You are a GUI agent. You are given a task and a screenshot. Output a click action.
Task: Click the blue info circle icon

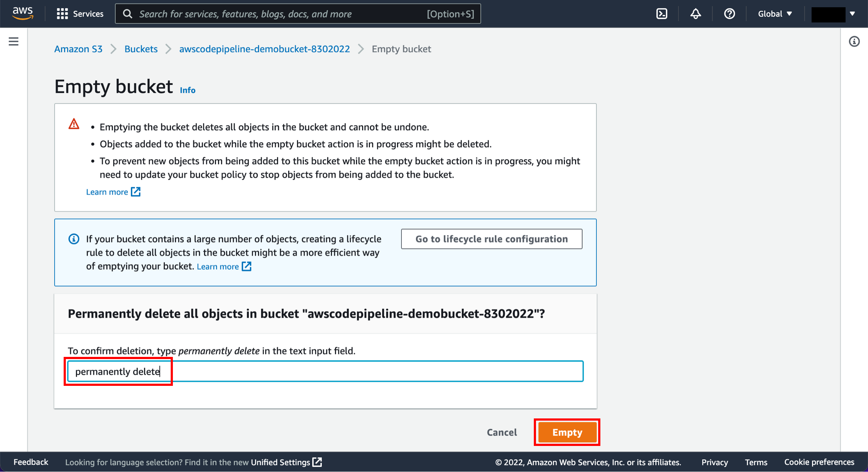[x=74, y=239]
